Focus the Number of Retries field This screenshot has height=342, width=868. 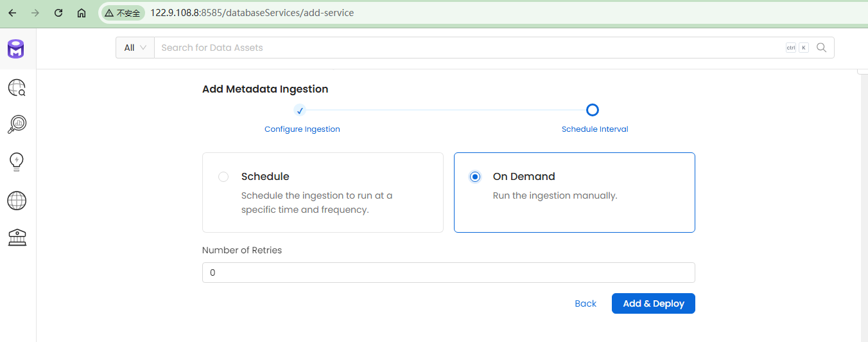point(448,273)
